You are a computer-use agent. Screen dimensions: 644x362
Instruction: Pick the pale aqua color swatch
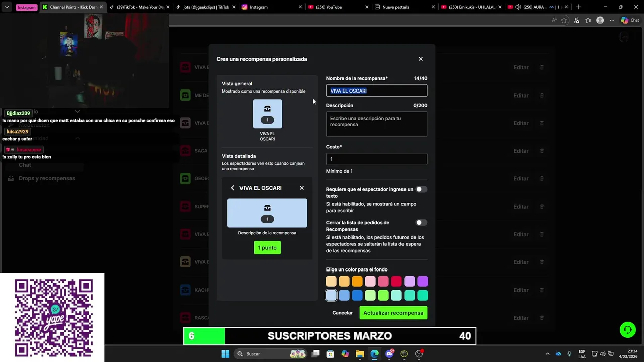click(396, 295)
